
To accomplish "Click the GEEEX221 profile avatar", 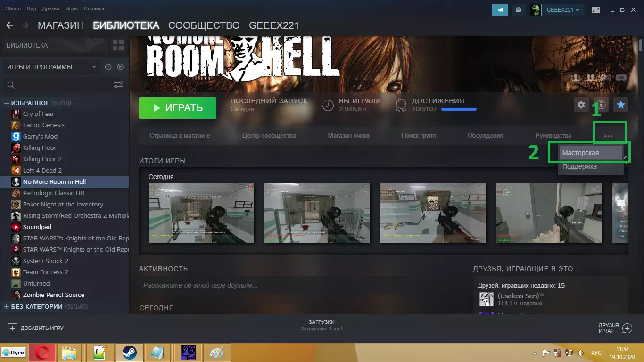I will (535, 9).
